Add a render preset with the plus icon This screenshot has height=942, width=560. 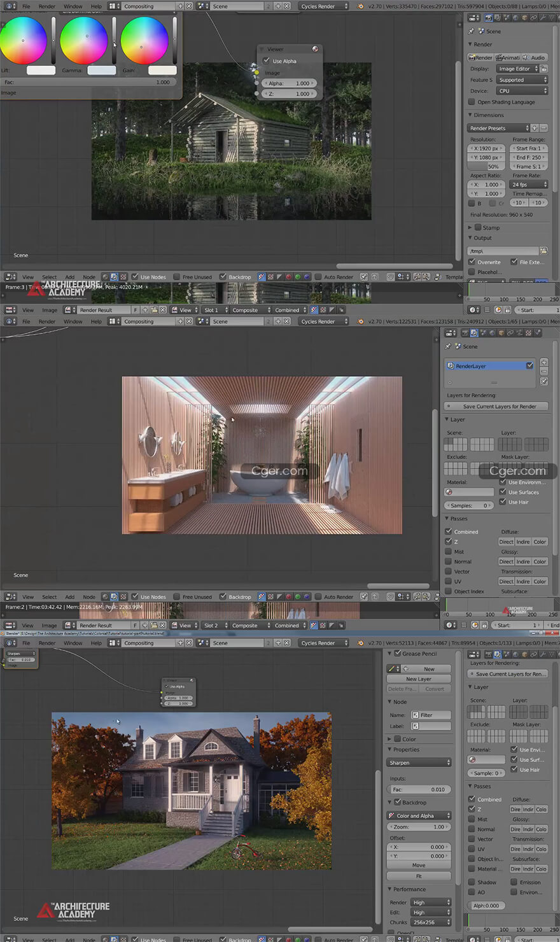(535, 128)
